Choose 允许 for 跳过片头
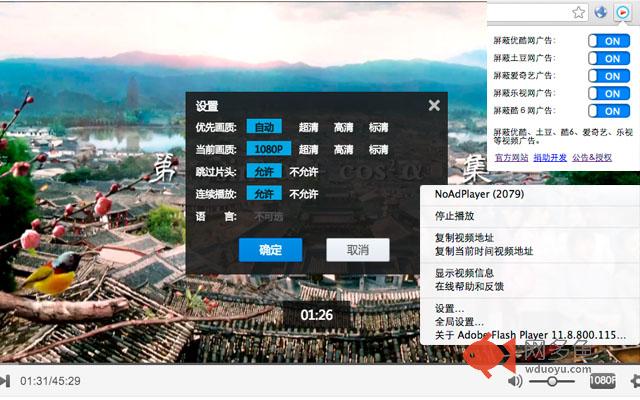The width and height of the screenshot is (640, 400). coord(264,171)
